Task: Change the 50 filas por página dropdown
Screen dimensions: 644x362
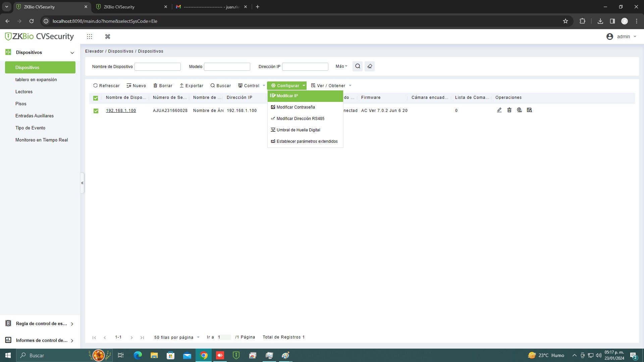Action: click(x=177, y=337)
